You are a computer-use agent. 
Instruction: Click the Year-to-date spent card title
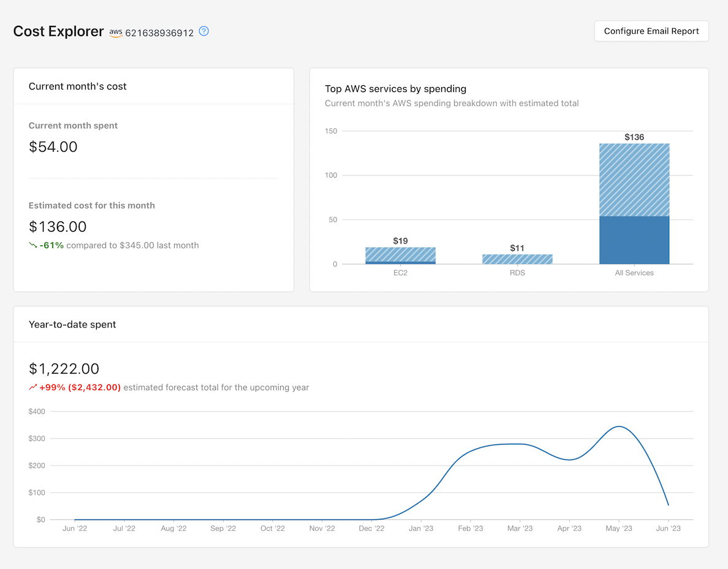point(72,325)
